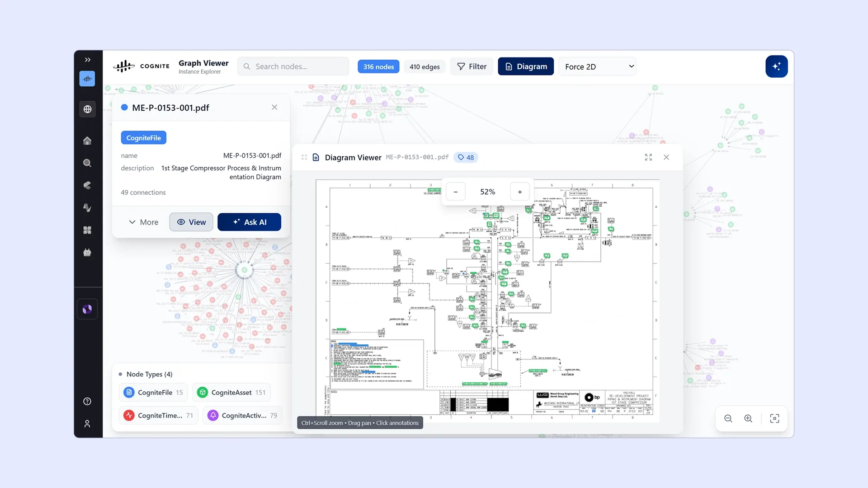Click the View button with eye icon
Image resolution: width=868 pixels, height=488 pixels.
pyautogui.click(x=191, y=222)
